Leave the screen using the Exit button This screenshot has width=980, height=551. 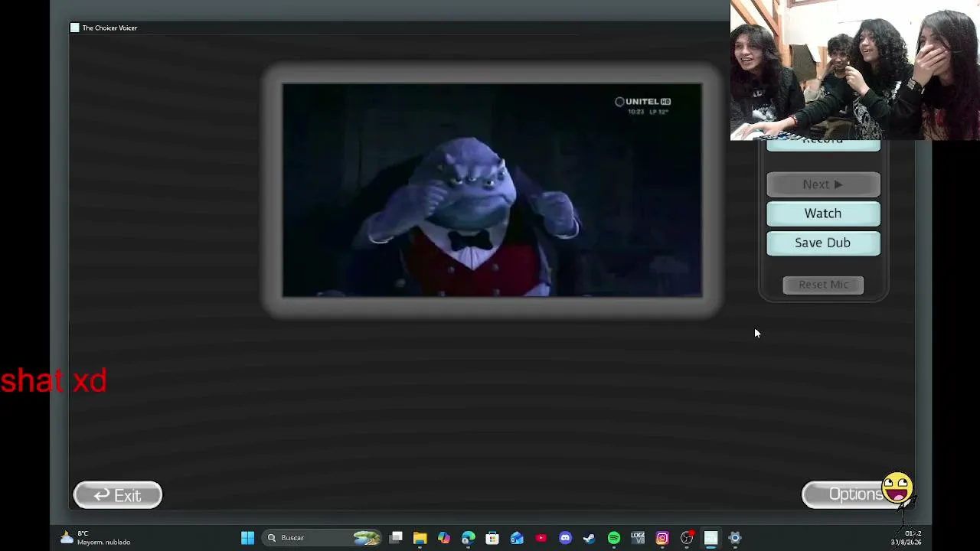[x=118, y=495]
